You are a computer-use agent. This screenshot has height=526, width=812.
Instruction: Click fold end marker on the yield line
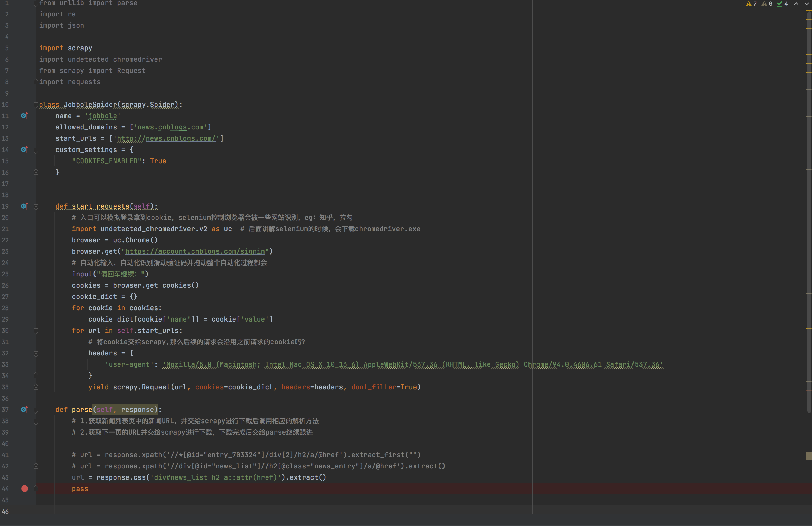(36, 387)
